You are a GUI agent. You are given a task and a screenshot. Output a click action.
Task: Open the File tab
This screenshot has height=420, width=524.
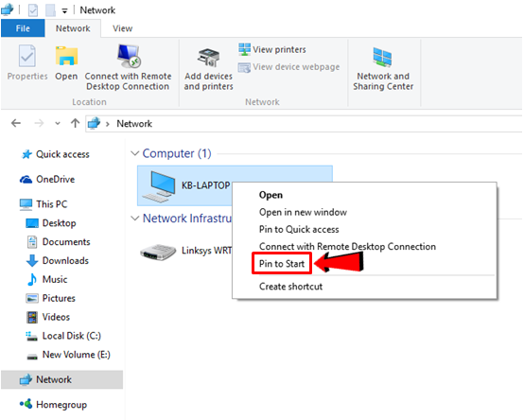coord(23,28)
